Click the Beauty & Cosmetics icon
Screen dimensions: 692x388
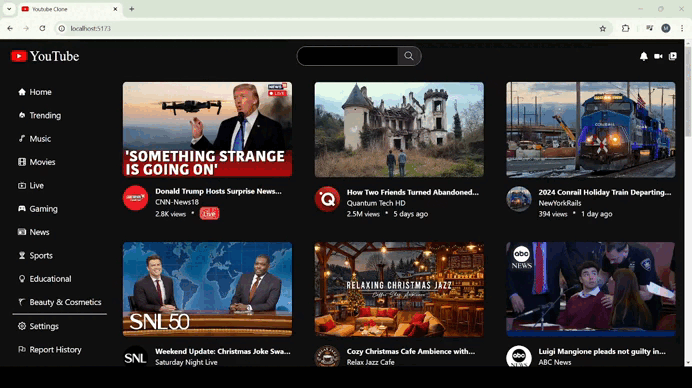[x=22, y=302]
